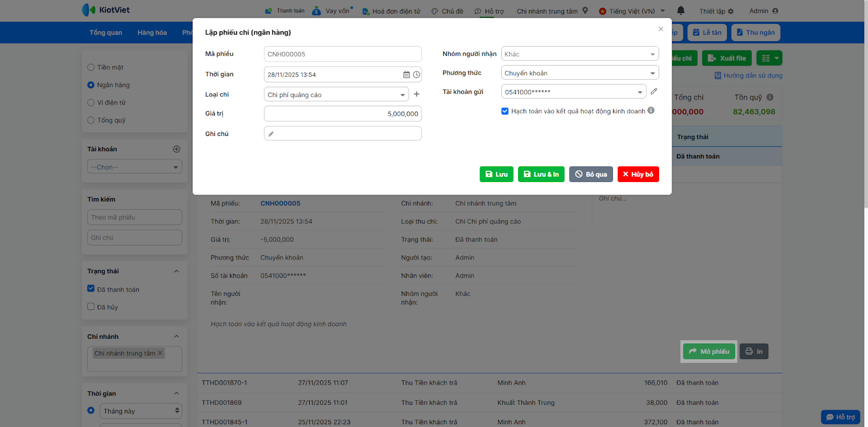Image resolution: width=868 pixels, height=427 pixels.
Task: Uncheck Hạch toán vào kết quả hoạt động kinh doanh
Action: click(505, 111)
